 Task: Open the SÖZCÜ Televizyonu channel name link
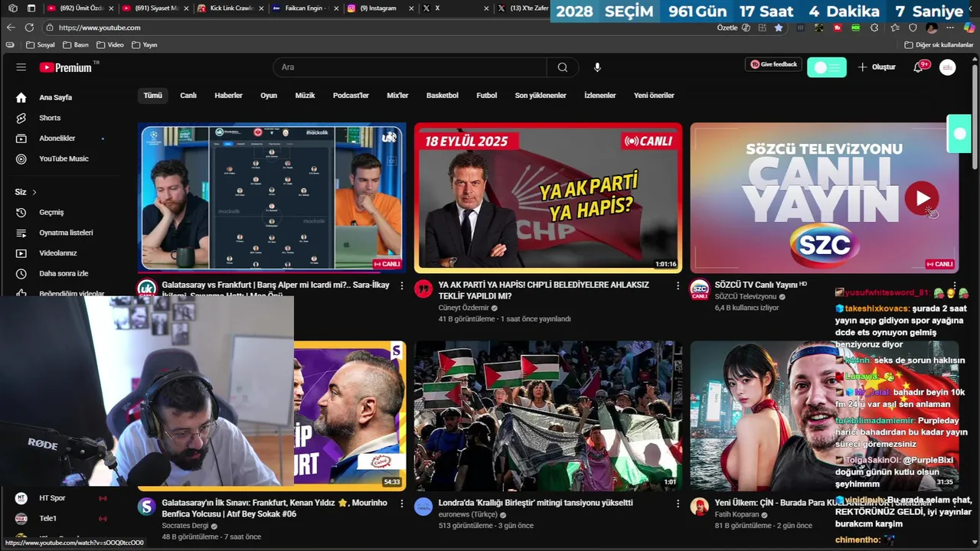pyautogui.click(x=746, y=296)
